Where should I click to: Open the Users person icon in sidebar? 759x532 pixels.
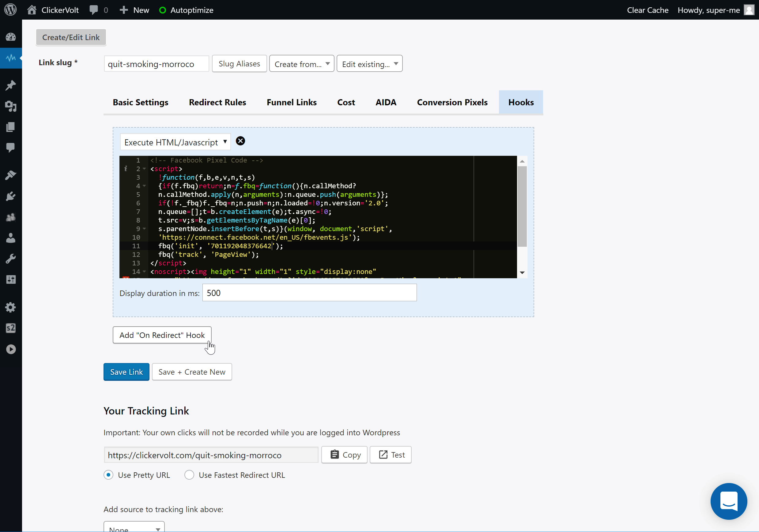pyautogui.click(x=11, y=238)
